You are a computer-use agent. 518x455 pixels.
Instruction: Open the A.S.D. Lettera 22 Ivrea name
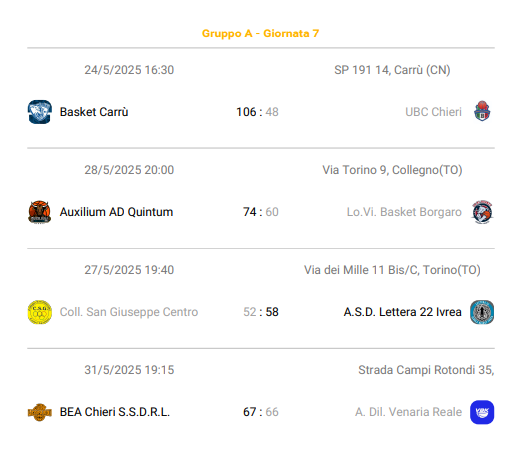point(403,312)
